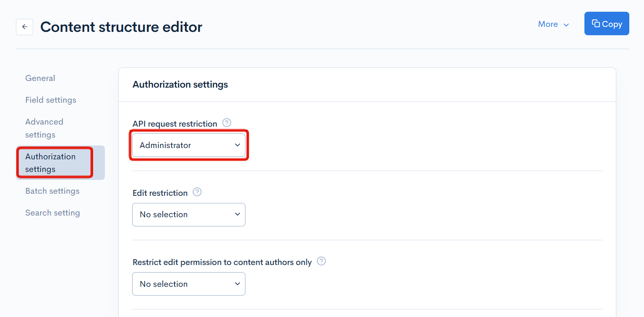Image resolution: width=644 pixels, height=317 pixels.
Task: Click chevron arrow beside More
Action: point(566,25)
